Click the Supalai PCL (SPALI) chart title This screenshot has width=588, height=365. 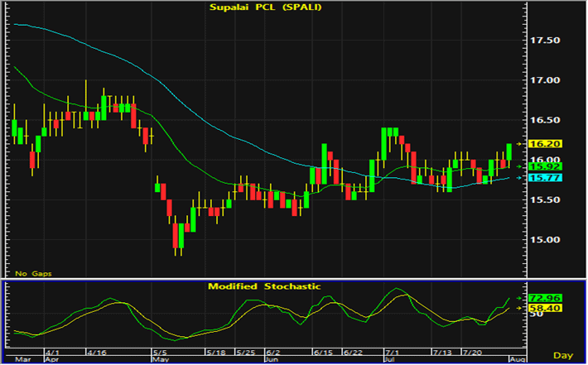266,7
